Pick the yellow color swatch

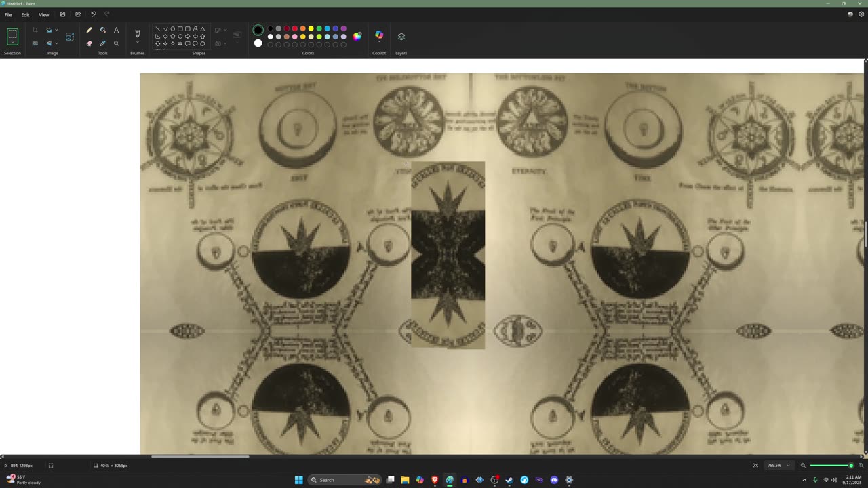pyautogui.click(x=311, y=29)
